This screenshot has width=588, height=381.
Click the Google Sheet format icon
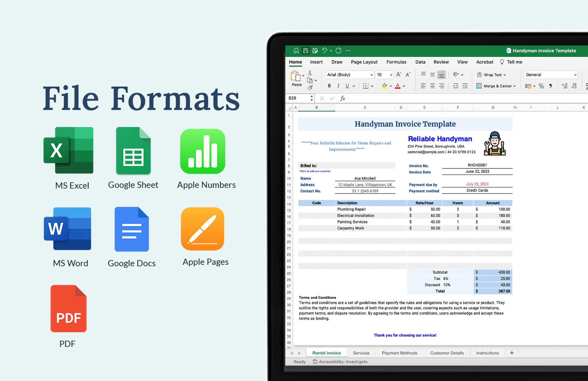pos(133,151)
